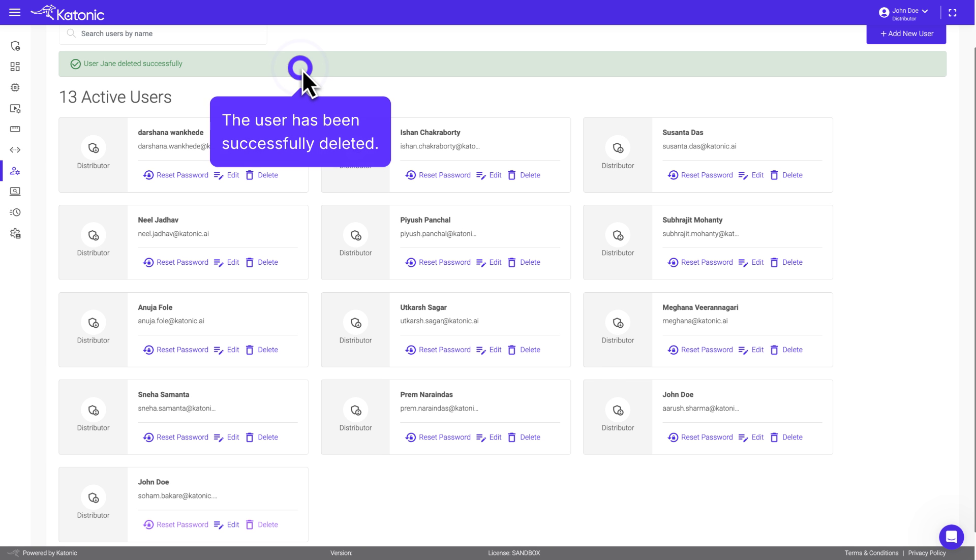Open the Terms & Conditions link
This screenshot has width=976, height=560.
871,553
